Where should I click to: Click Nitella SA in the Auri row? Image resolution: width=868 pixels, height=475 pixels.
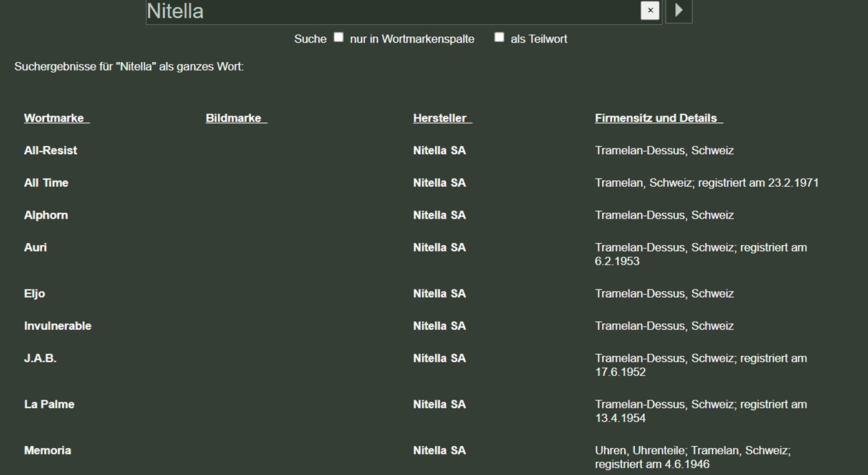click(x=440, y=248)
